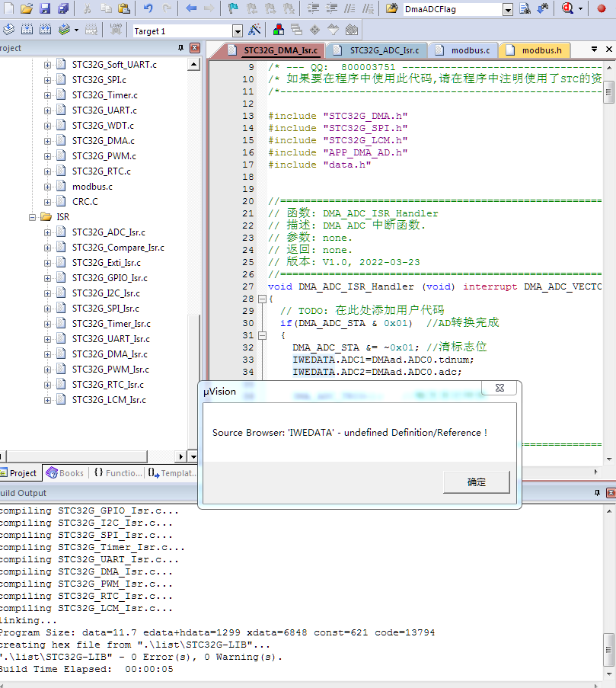Open the Manage Project Items colored blocks icon

(279, 30)
